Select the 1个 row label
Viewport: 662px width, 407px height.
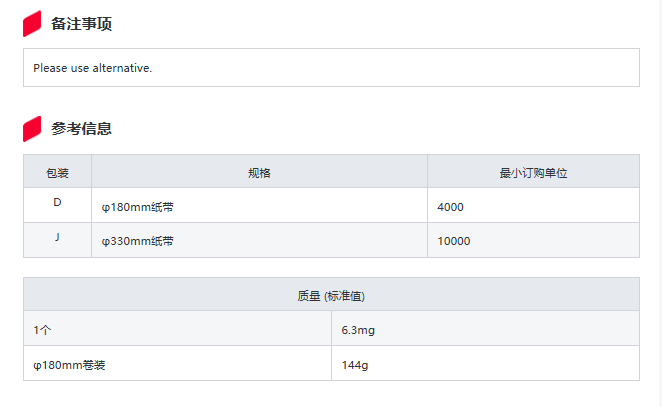coord(42,330)
